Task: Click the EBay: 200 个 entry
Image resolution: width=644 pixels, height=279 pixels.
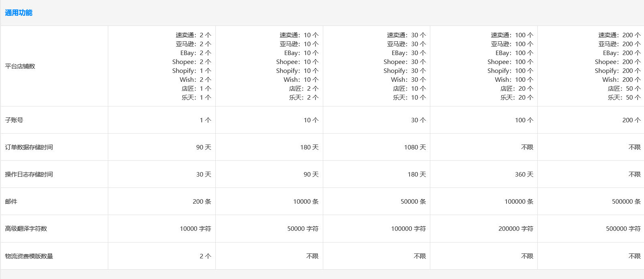Action: (x=622, y=53)
